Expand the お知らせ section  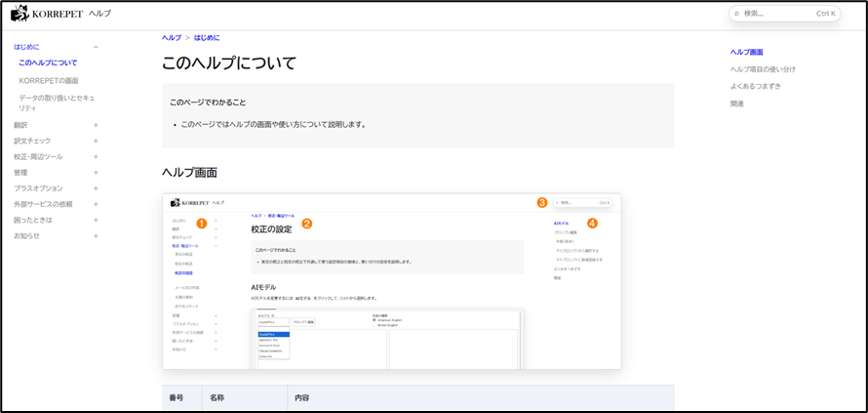96,235
